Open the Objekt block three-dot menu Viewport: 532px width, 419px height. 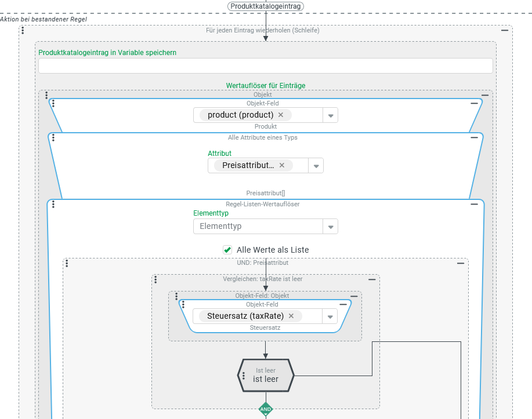46,96
